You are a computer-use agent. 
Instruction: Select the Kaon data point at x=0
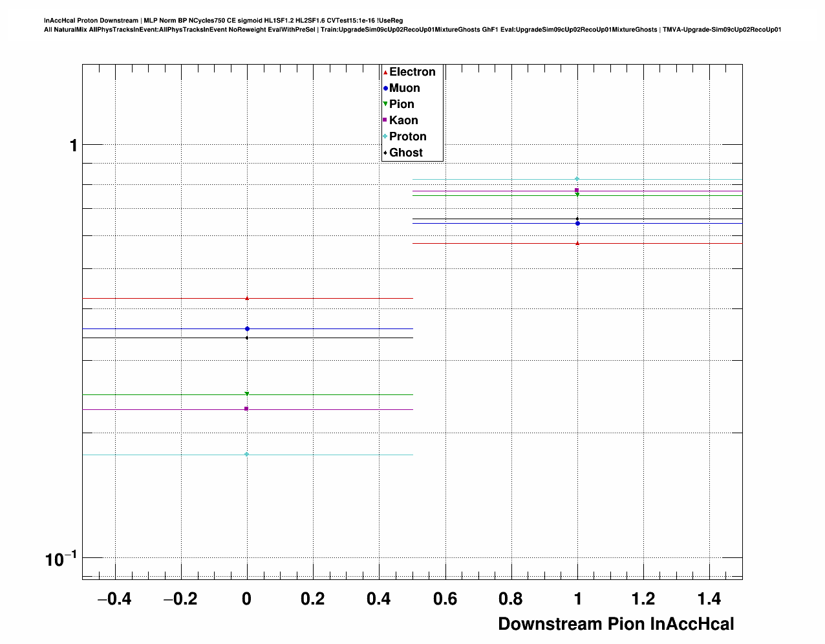247,409
